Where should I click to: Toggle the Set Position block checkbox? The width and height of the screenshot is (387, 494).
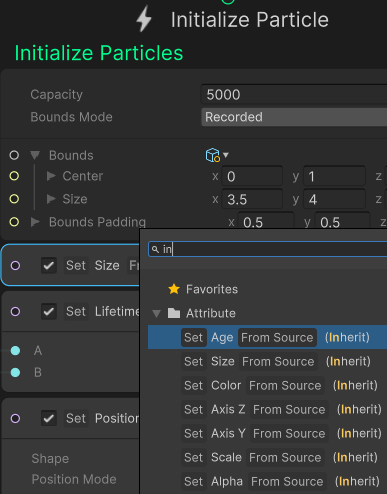click(49, 418)
